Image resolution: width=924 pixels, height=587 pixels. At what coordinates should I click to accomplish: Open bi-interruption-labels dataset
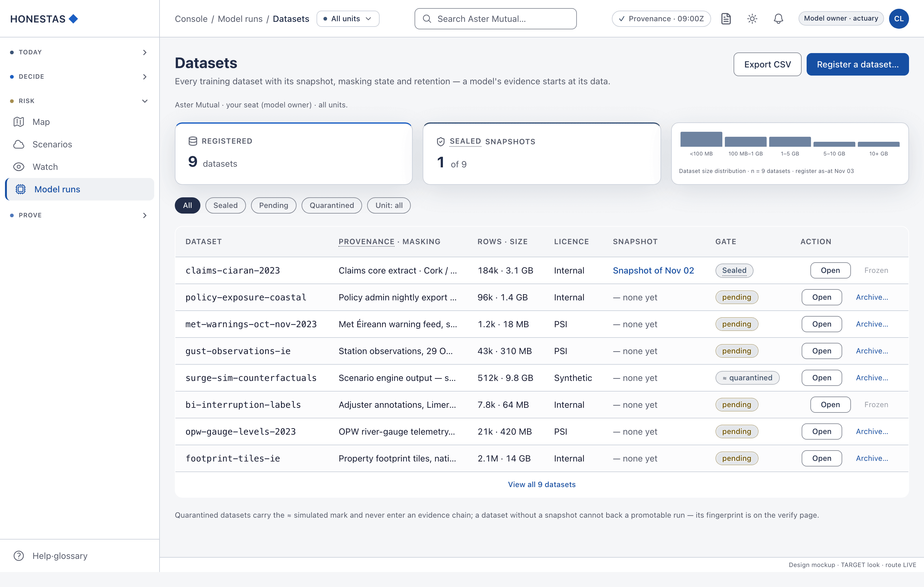tap(830, 405)
